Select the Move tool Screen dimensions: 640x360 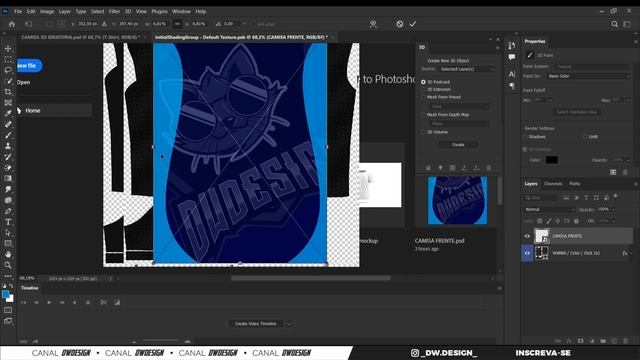click(x=8, y=49)
